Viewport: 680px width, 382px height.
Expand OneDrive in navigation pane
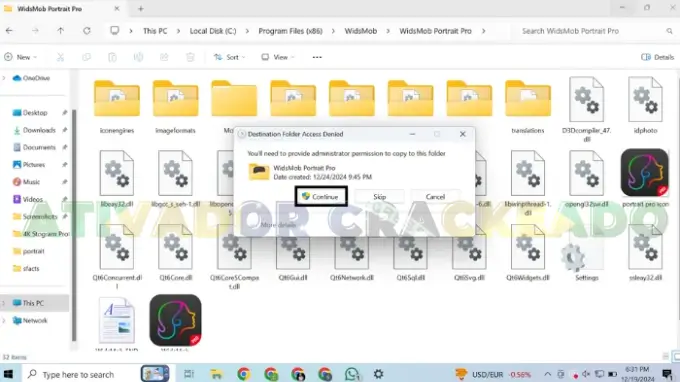click(x=4, y=78)
